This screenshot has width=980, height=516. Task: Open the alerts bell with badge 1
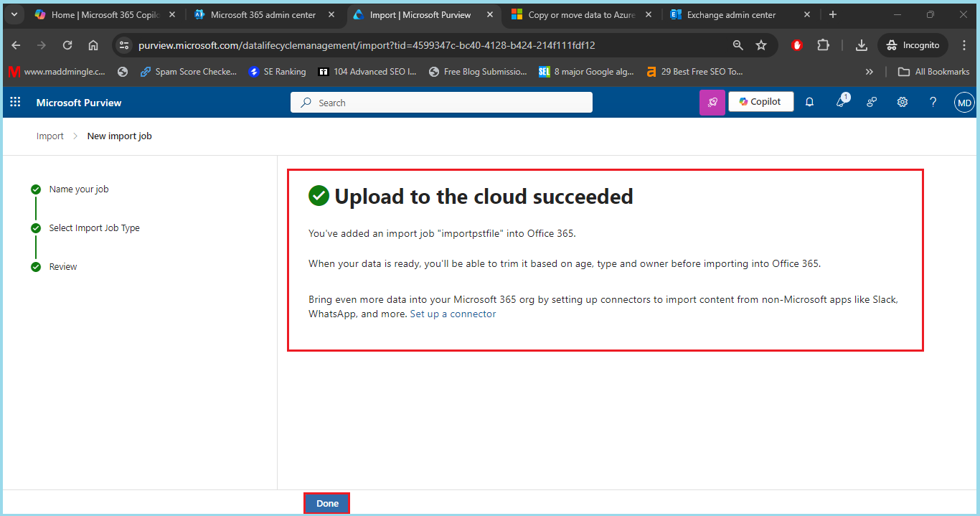[842, 101]
